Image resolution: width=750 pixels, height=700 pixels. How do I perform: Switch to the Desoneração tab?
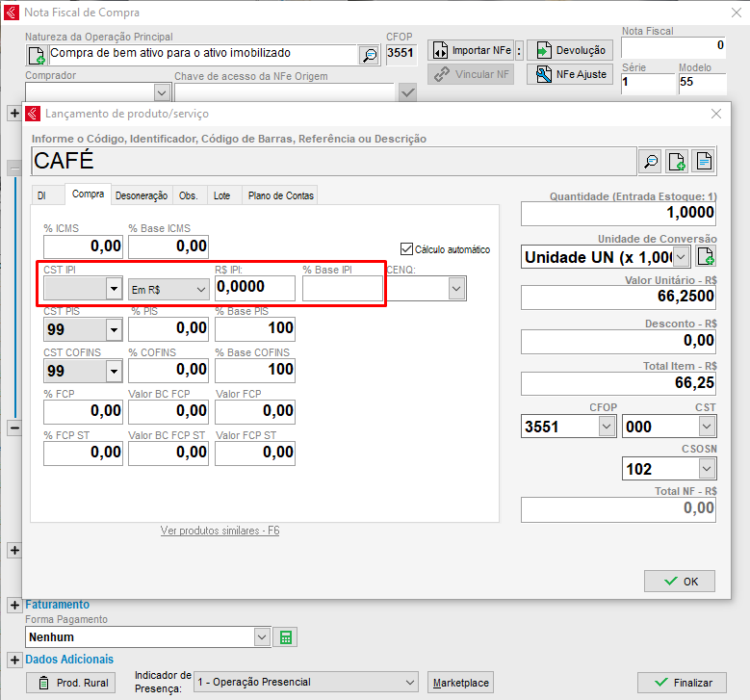(x=142, y=195)
